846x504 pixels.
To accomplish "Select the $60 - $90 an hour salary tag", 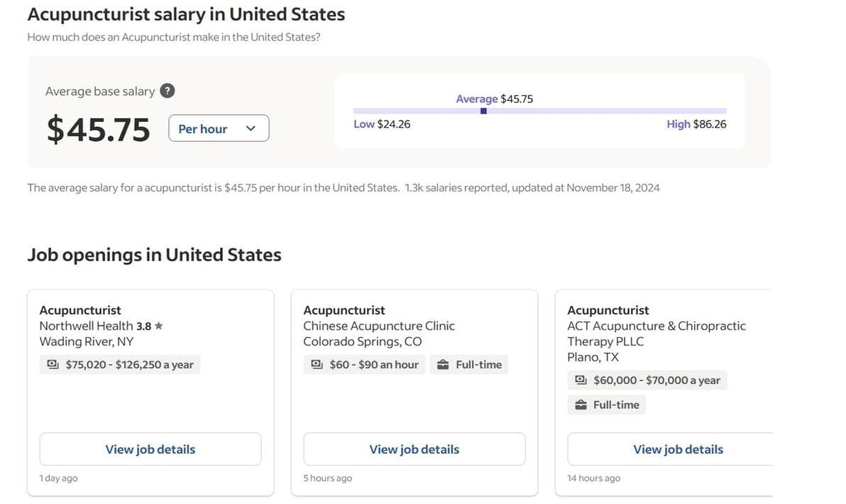I will 364,364.
